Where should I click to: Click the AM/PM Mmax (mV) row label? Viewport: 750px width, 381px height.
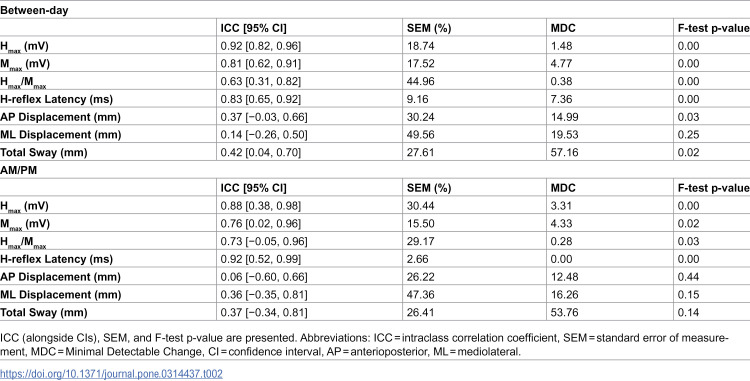(25, 224)
